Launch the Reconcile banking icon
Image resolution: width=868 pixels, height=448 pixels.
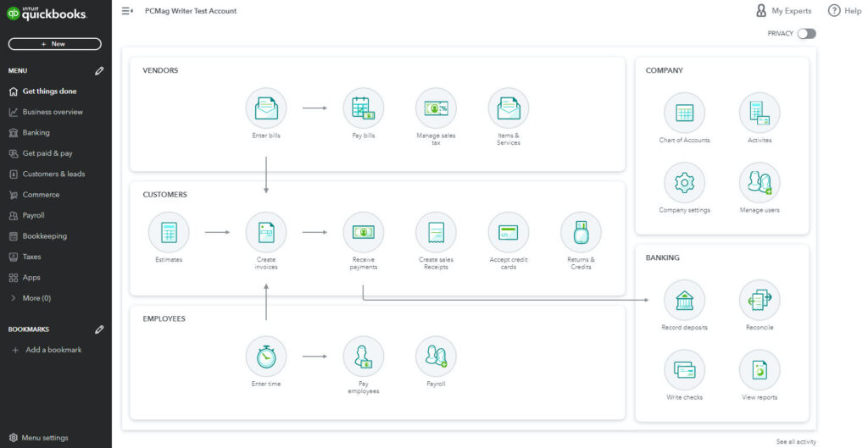click(759, 301)
